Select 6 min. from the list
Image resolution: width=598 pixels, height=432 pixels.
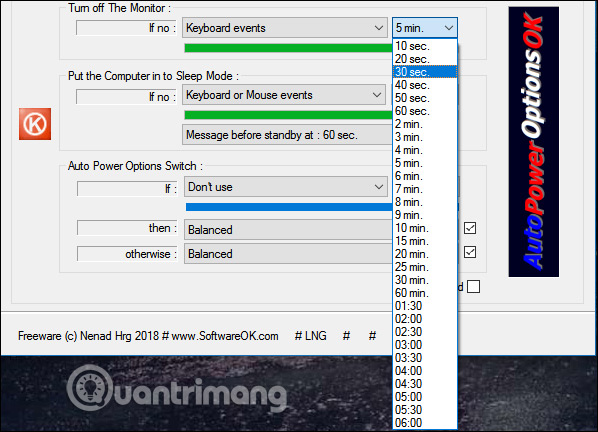coord(425,176)
